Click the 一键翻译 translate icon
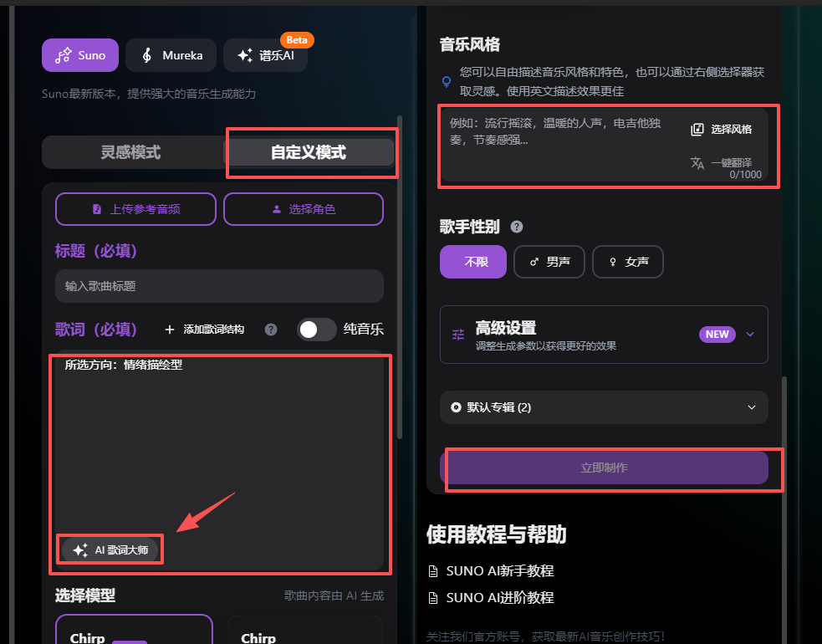 click(699, 164)
